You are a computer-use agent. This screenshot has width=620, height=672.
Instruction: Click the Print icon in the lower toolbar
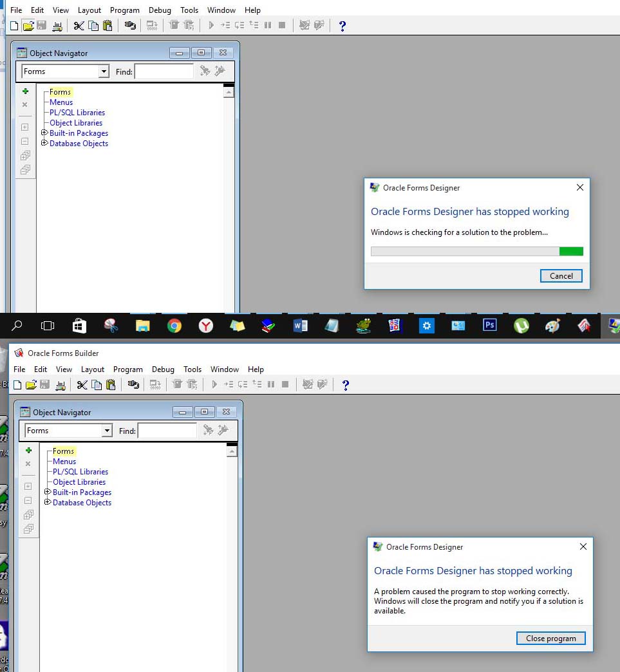click(60, 385)
